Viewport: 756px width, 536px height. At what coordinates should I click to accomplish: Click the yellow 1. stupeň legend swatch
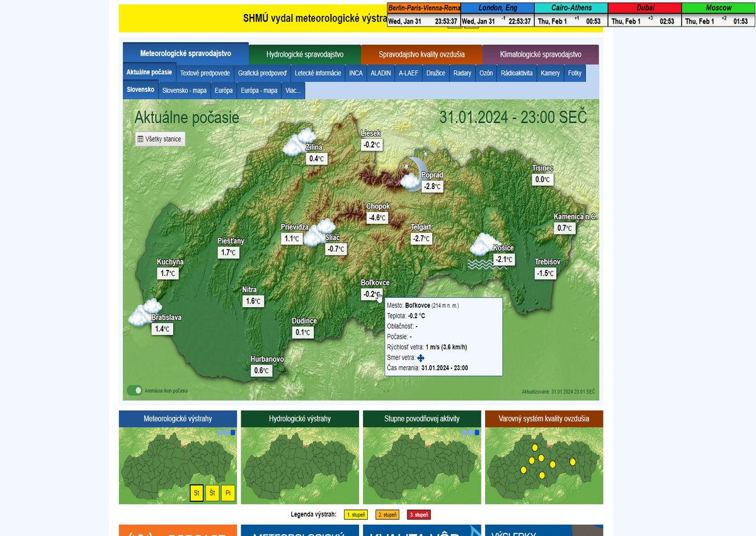[x=355, y=515]
